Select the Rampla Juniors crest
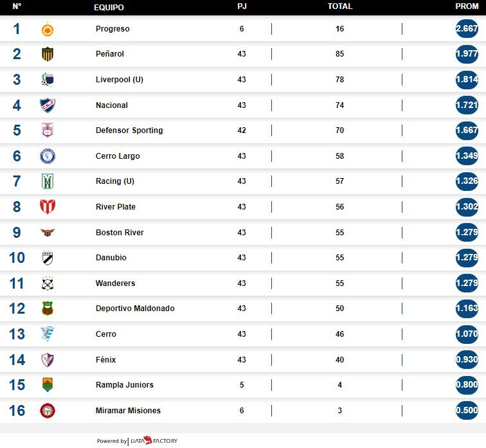The width and height of the screenshot is (486, 448). tap(48, 385)
